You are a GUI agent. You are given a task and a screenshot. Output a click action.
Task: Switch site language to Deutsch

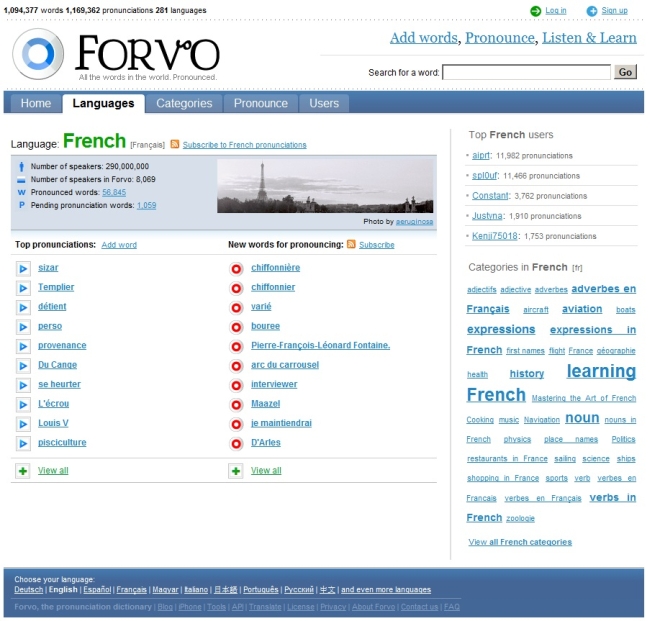point(29,590)
